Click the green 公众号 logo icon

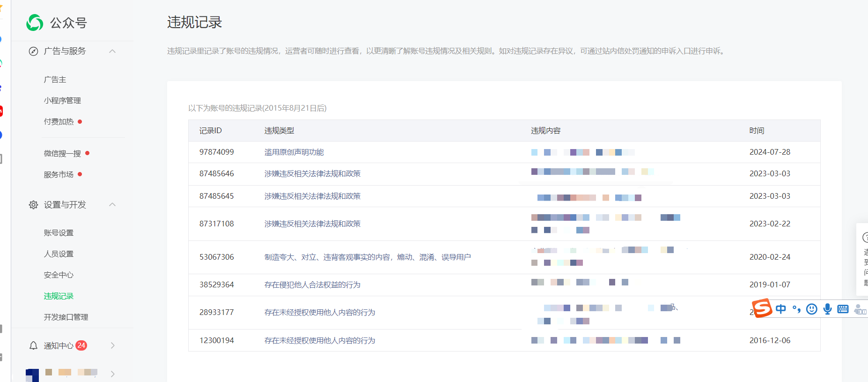pyautogui.click(x=35, y=22)
